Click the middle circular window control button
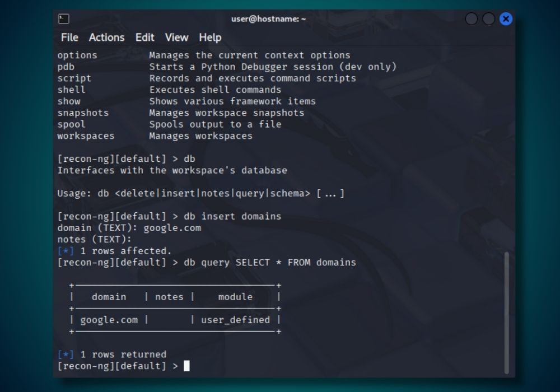The image size is (560, 392). pyautogui.click(x=488, y=18)
